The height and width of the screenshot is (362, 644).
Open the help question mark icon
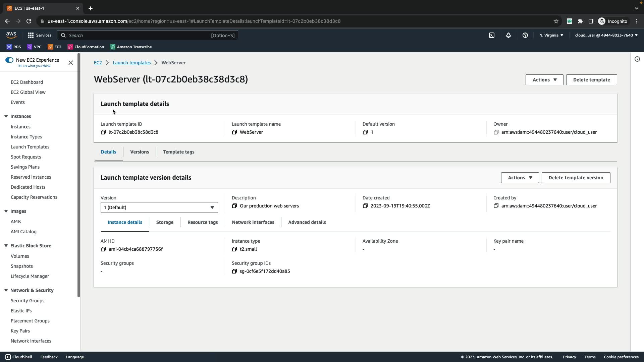click(525, 35)
